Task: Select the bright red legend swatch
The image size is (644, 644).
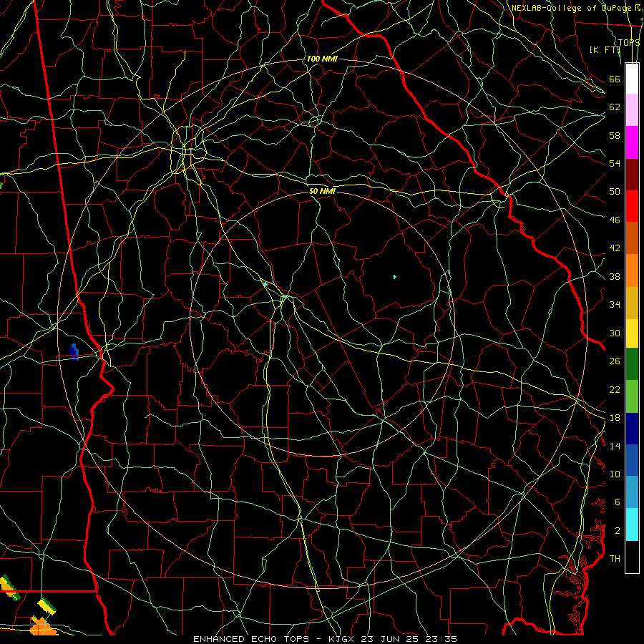Action: point(632,206)
